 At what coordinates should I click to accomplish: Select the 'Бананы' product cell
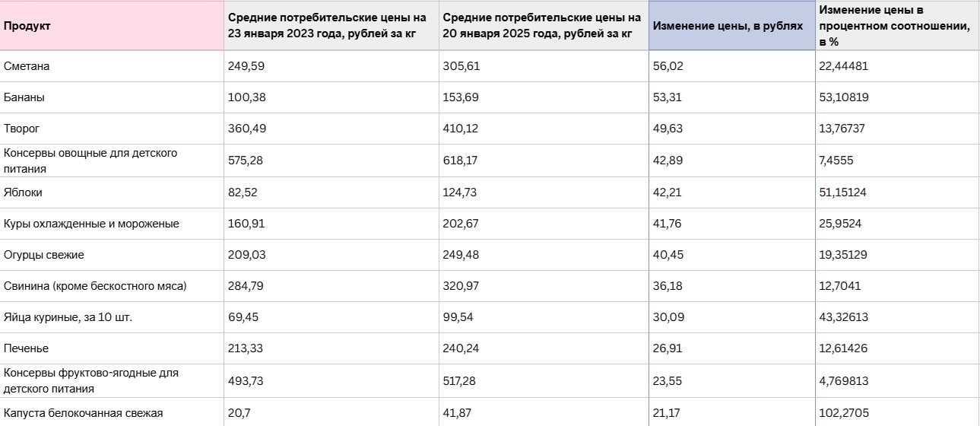point(24,97)
